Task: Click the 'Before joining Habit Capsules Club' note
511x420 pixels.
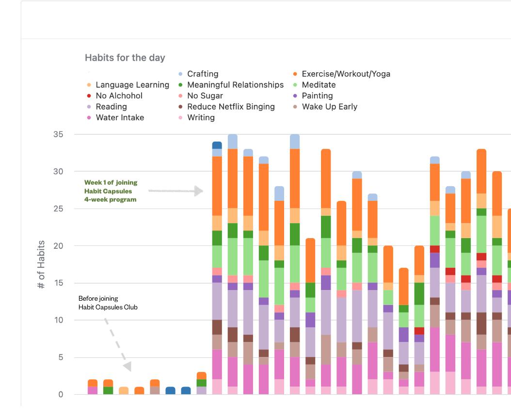Action: 108,303
